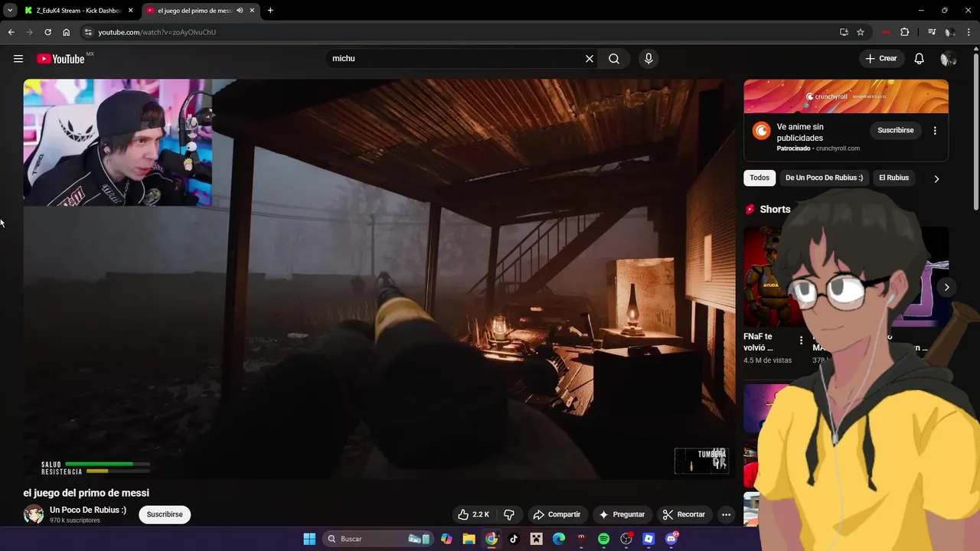This screenshot has height=551, width=980.
Task: Like the video with 2.2 K likes
Action: coord(473,514)
